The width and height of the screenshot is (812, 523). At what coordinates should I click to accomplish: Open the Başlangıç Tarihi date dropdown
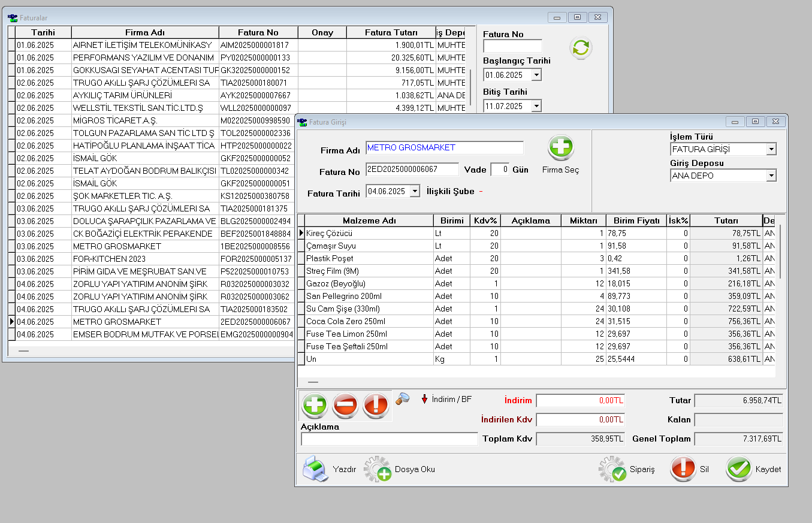click(x=536, y=75)
